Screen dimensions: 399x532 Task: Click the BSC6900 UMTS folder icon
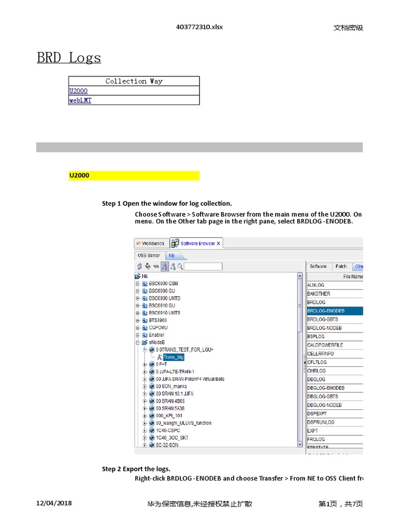[x=145, y=298]
